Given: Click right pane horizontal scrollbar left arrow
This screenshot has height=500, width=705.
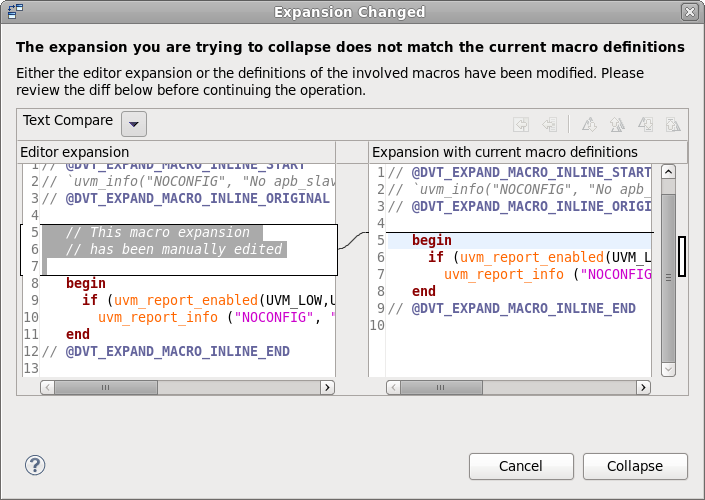Looking at the screenshot, I should pyautogui.click(x=394, y=387).
